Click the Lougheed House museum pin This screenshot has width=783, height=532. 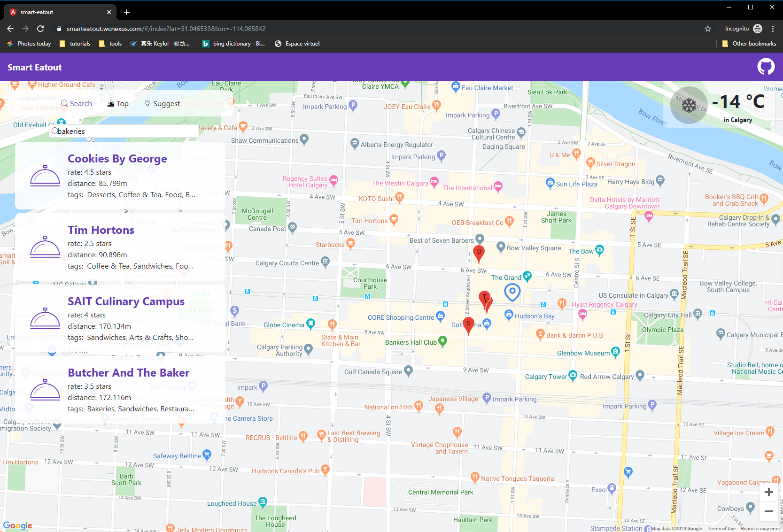point(263,502)
